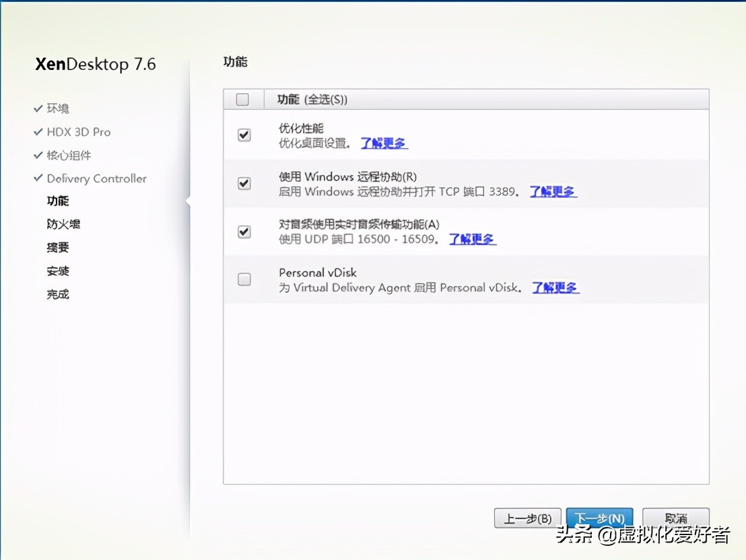Click the checkmark icon beside 环境
The width and height of the screenshot is (746, 560).
tap(38, 108)
